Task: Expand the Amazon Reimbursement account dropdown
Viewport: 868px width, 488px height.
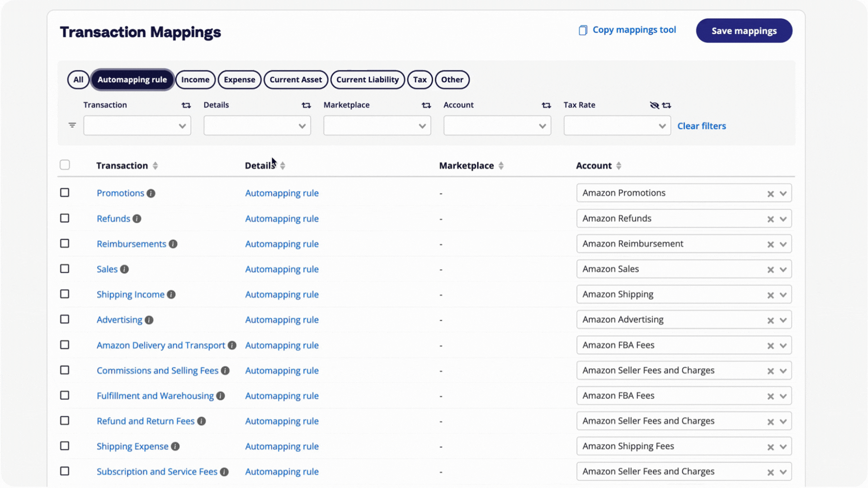Action: point(783,244)
